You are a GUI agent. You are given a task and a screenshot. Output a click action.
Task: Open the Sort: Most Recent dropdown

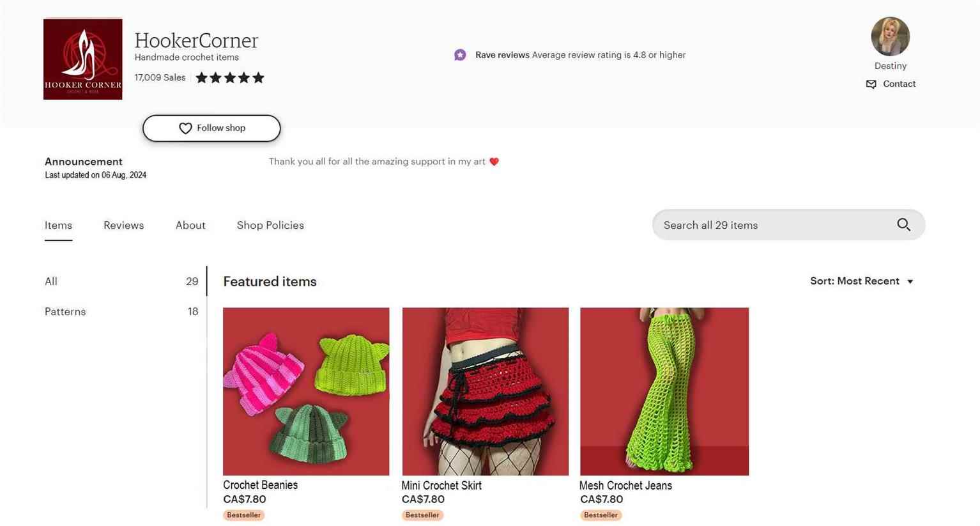[x=862, y=281]
